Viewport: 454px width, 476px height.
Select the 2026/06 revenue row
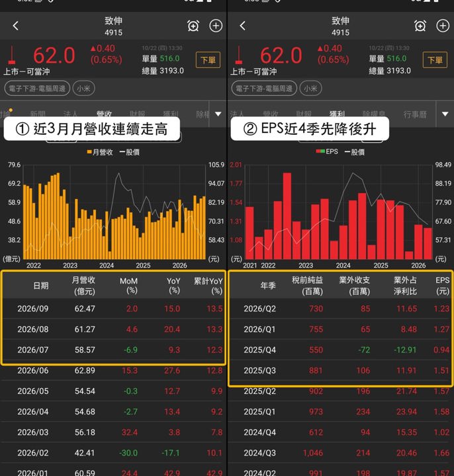tap(113, 370)
